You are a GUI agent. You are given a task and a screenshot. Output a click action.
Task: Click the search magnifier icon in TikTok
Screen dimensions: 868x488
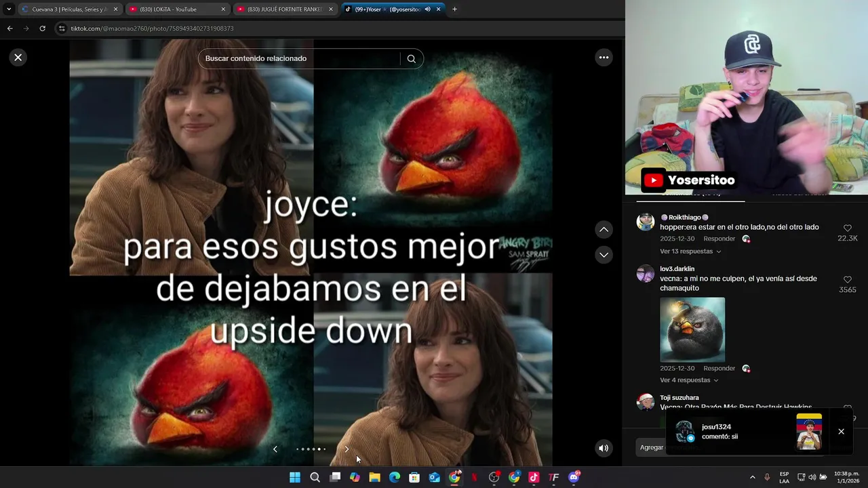point(411,59)
